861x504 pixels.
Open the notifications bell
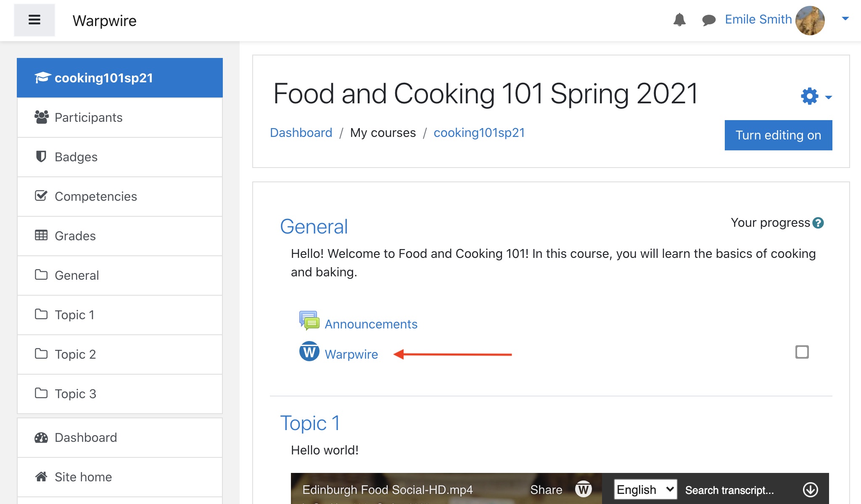point(679,20)
